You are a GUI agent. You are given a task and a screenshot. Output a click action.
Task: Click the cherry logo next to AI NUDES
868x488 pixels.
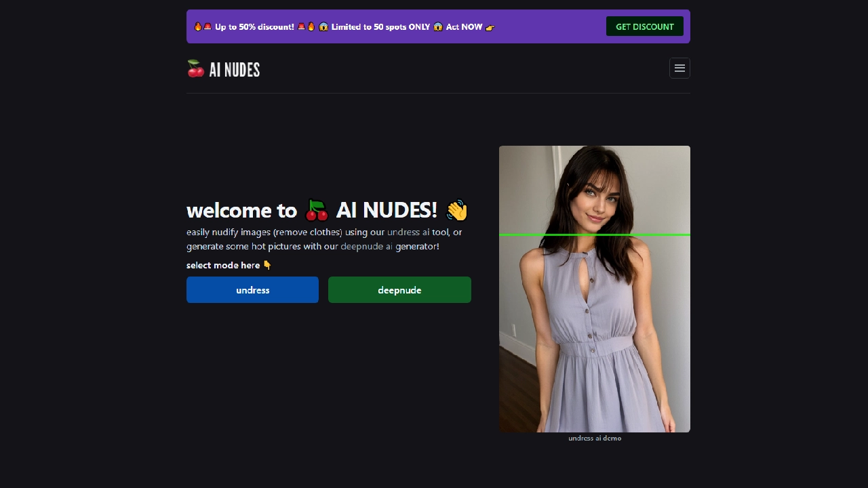coord(196,68)
